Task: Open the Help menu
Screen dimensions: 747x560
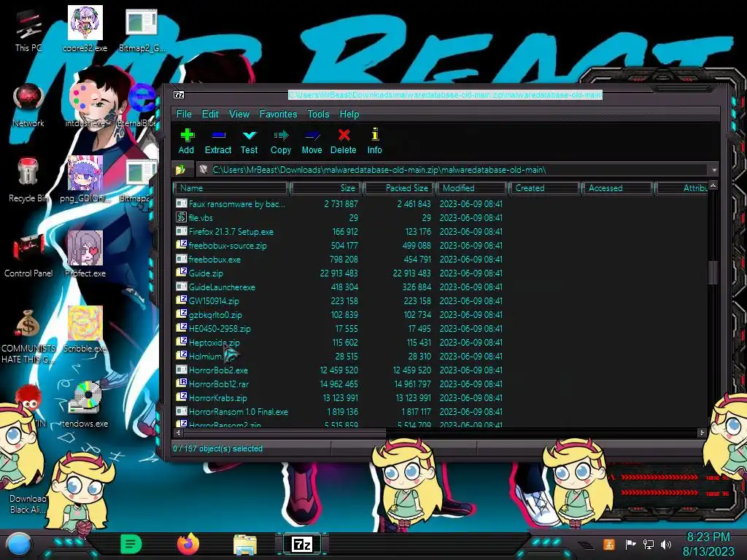Action: coord(349,114)
